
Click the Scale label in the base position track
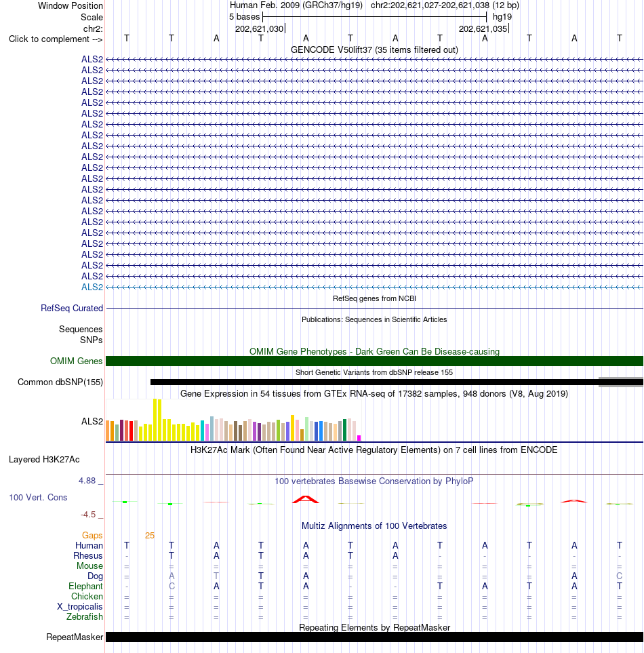pyautogui.click(x=92, y=18)
